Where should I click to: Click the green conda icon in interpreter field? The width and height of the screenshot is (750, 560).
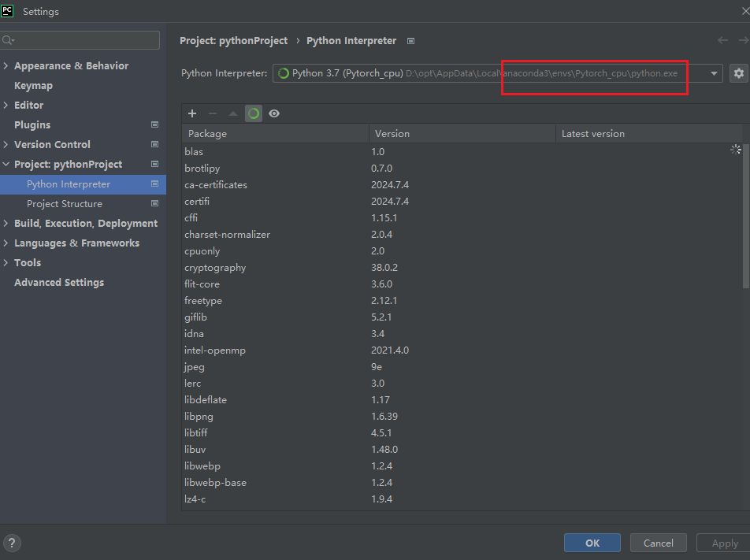(284, 73)
